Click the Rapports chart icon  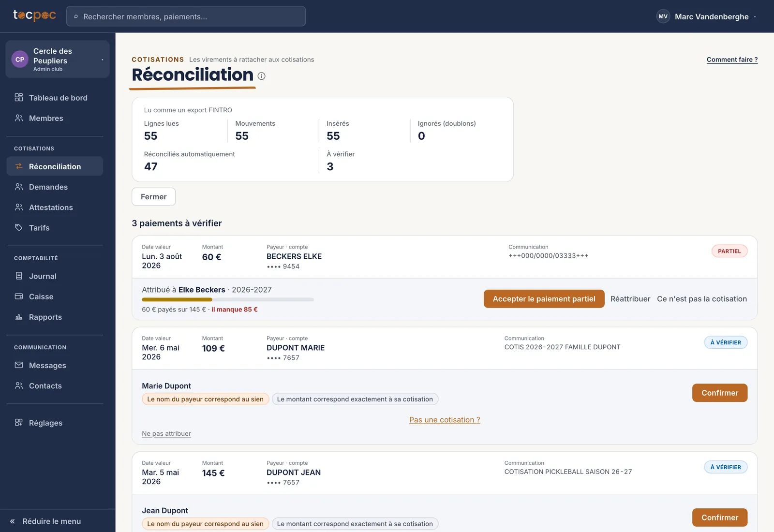(19, 317)
